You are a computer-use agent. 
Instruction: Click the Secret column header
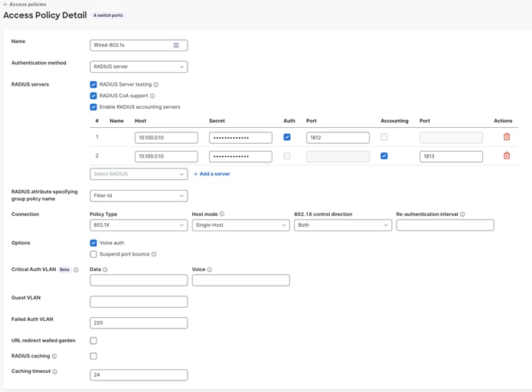(x=217, y=121)
